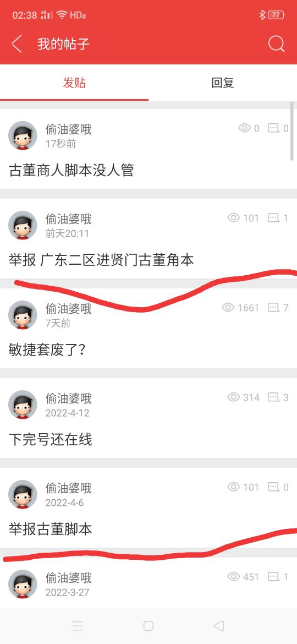Select the 发贴 tab
The height and width of the screenshot is (644, 297).
click(x=74, y=83)
